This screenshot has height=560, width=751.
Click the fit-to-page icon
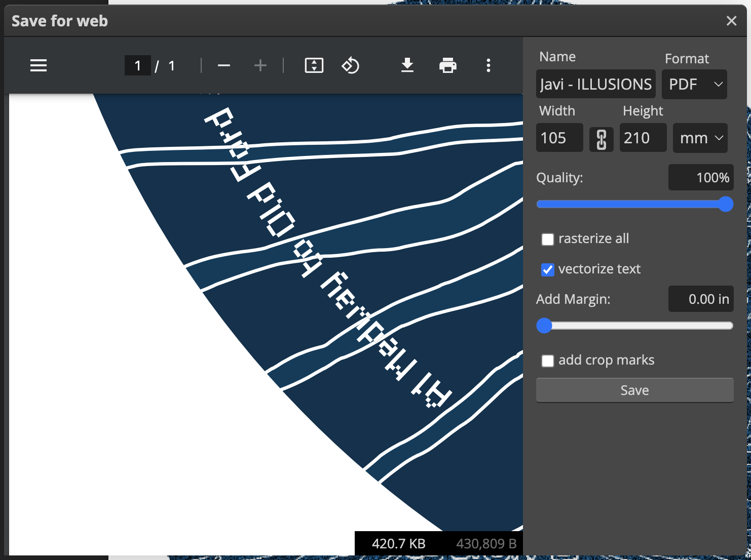coord(314,65)
